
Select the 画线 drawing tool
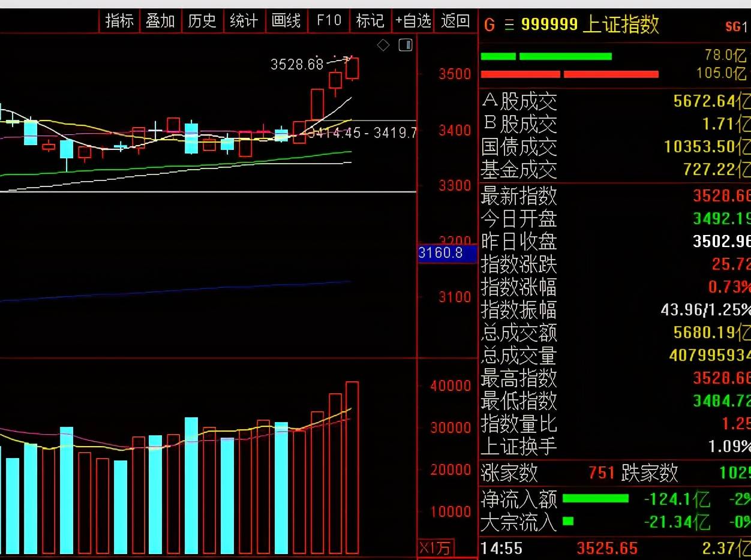pos(286,21)
